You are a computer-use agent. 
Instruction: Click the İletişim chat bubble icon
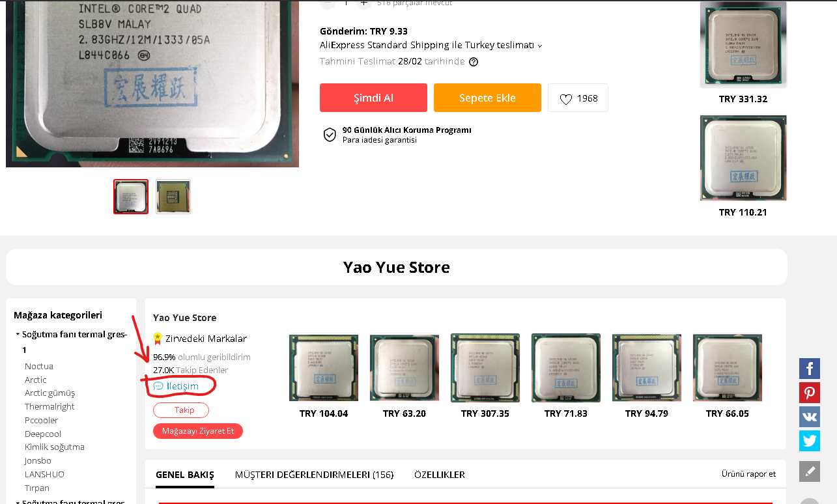coord(158,386)
